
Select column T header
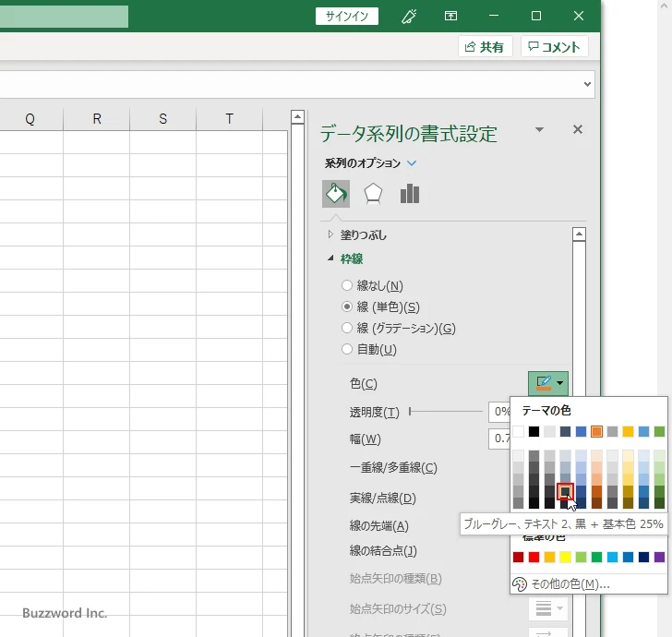[229, 119]
